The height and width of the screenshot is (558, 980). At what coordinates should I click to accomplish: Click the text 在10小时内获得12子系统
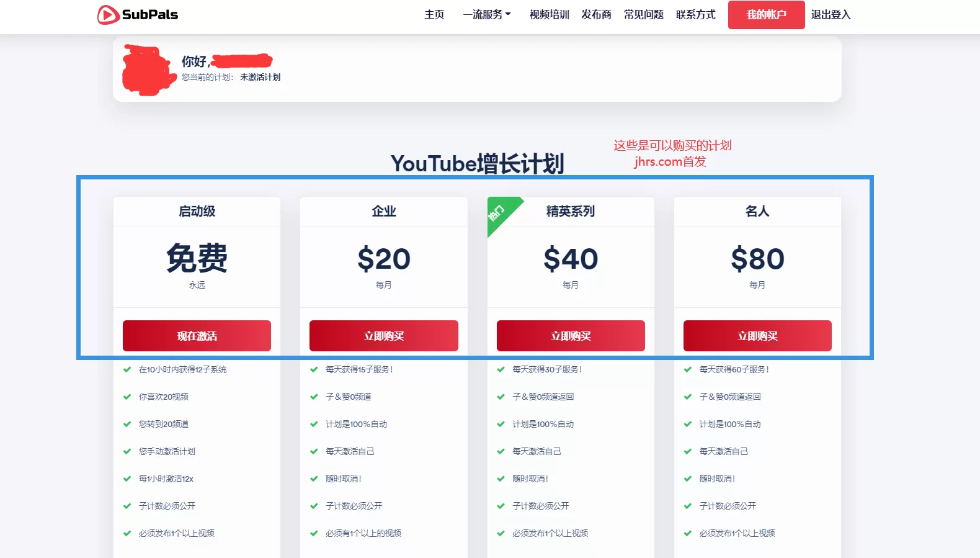tap(182, 369)
